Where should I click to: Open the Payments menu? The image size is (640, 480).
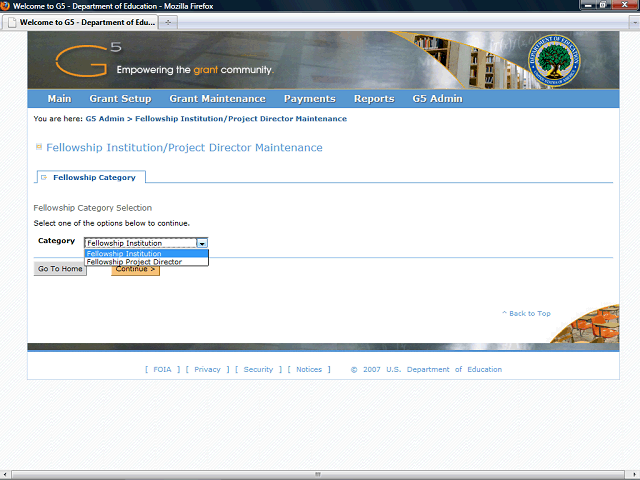tap(310, 99)
